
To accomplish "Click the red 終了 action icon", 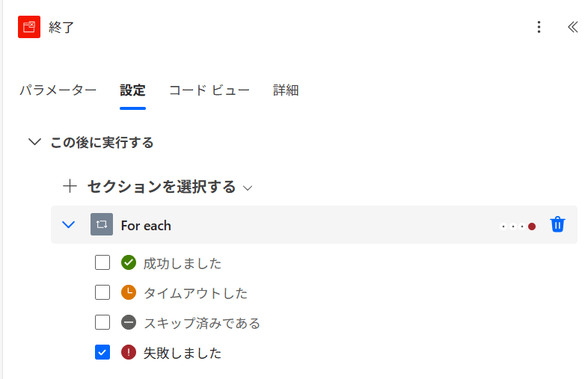I will tap(29, 27).
